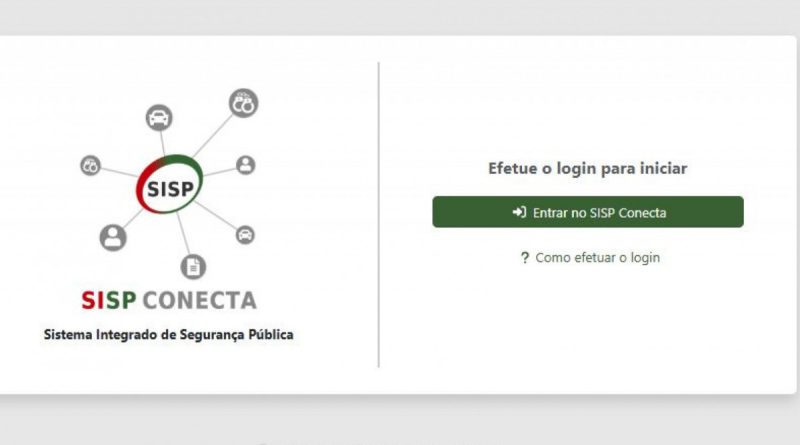The height and width of the screenshot is (445, 800).
Task: Click the sign-in arrow icon on Entrar button
Action: point(519,212)
